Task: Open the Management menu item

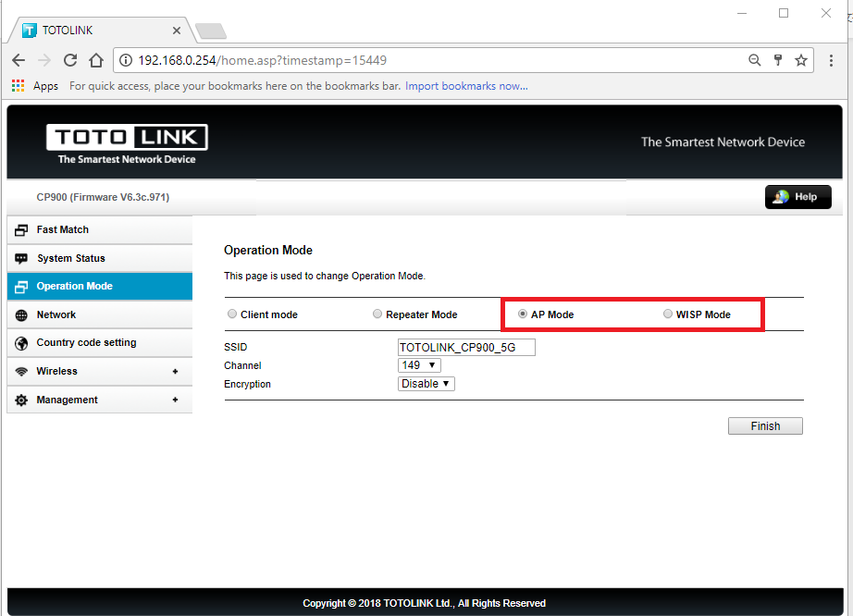Action: coord(100,400)
